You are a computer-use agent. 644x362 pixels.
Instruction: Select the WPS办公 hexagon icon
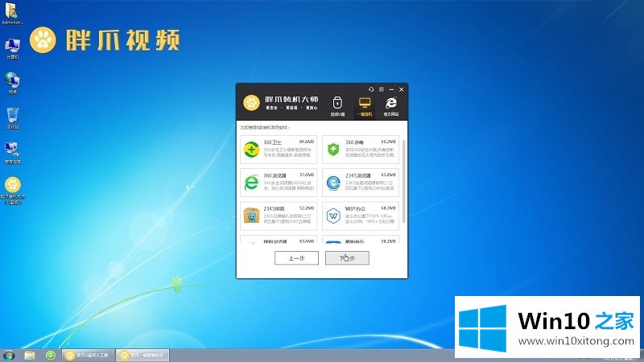[333, 216]
